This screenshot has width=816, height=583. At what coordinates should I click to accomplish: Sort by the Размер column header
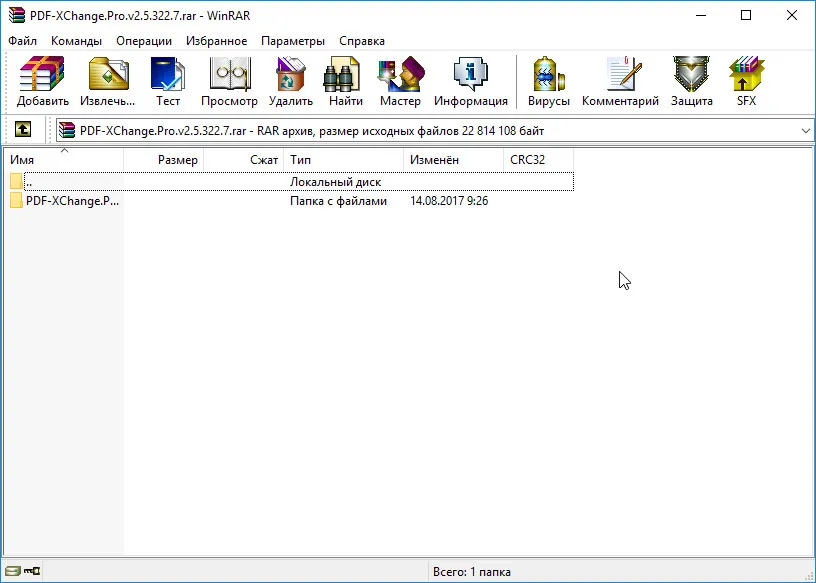pyautogui.click(x=163, y=160)
